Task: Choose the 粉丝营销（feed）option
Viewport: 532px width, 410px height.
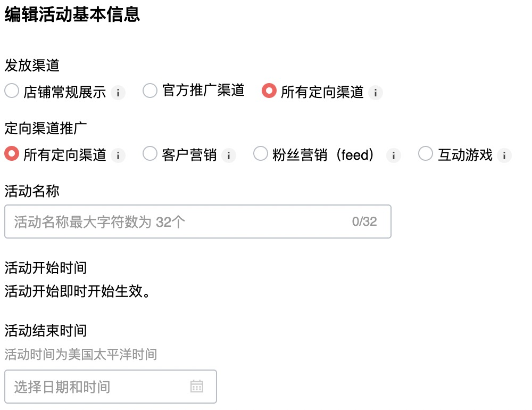Action: click(261, 154)
